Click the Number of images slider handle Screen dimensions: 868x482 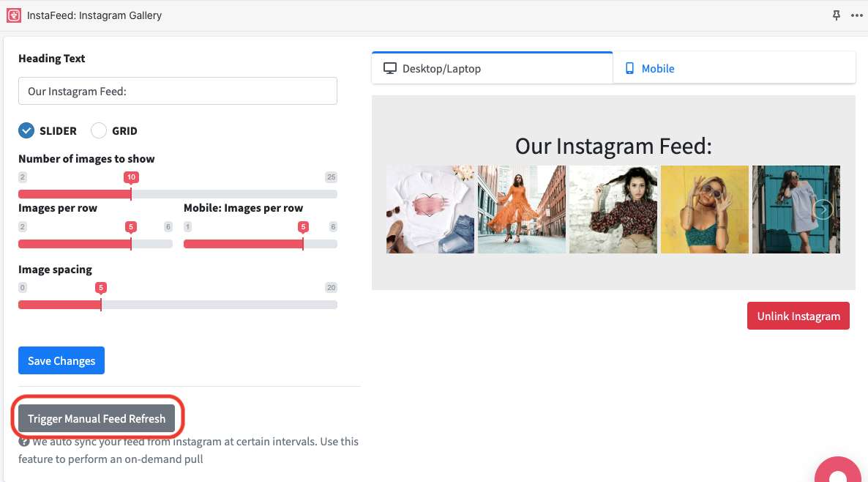click(131, 193)
